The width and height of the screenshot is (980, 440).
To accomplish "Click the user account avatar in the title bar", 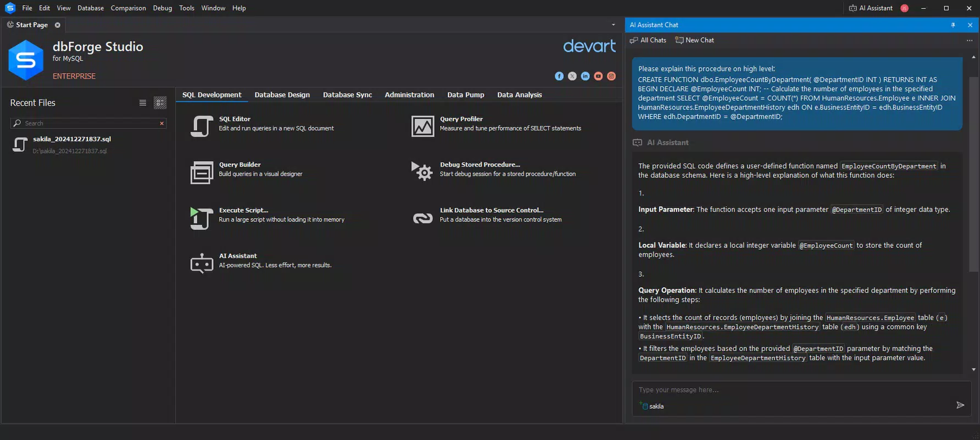I will click(905, 8).
